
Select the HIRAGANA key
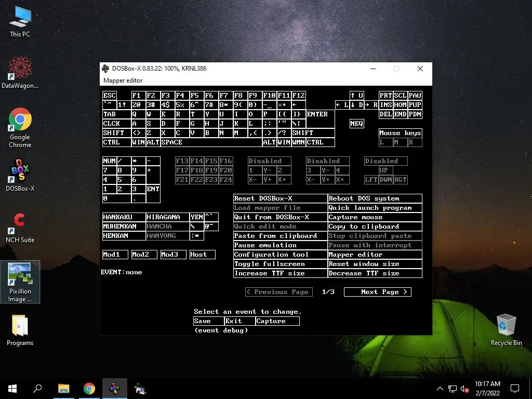[168, 217]
